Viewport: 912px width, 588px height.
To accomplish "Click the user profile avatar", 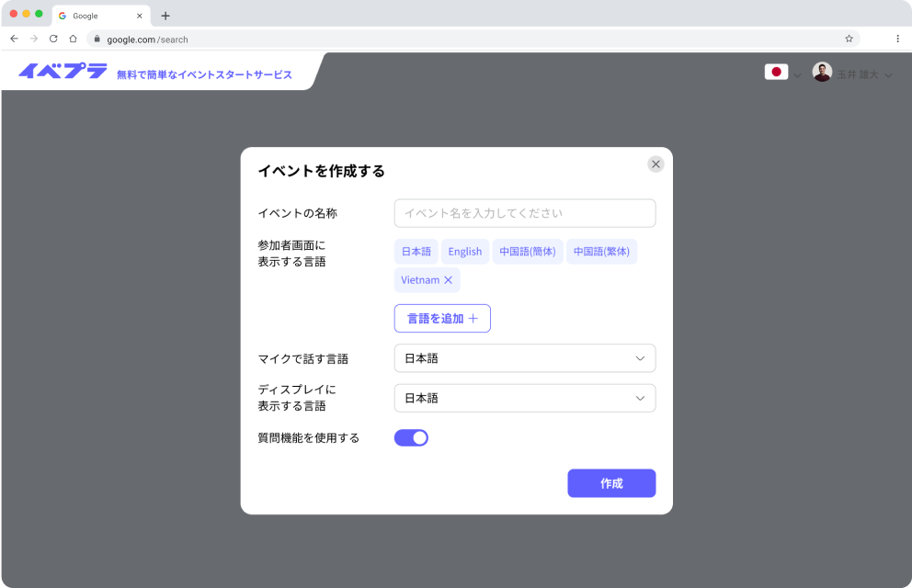I will 822,73.
